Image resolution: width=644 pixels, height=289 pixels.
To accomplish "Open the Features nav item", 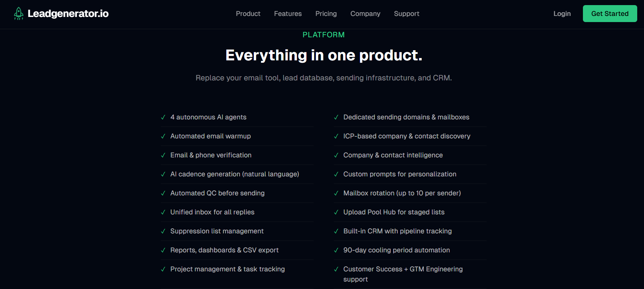I will 288,14.
